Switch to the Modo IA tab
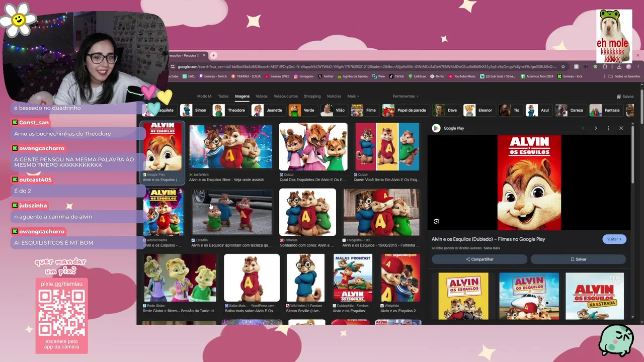Image resolution: width=644 pixels, height=362 pixels. (204, 96)
